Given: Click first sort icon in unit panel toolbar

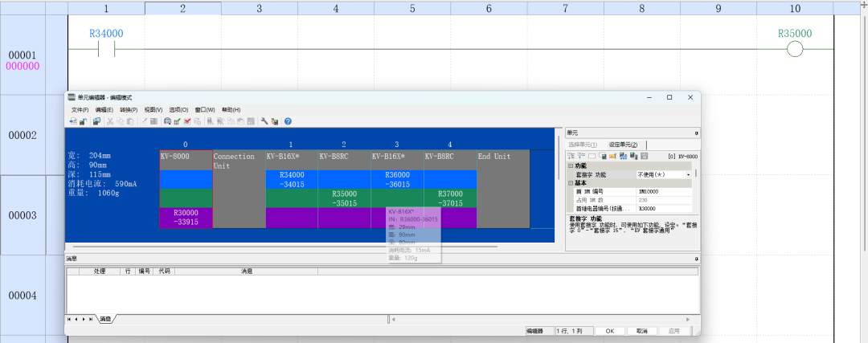Looking at the screenshot, I should click(571, 156).
